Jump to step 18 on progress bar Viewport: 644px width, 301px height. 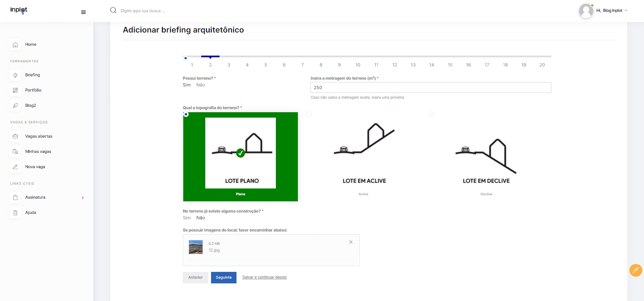[x=505, y=65]
